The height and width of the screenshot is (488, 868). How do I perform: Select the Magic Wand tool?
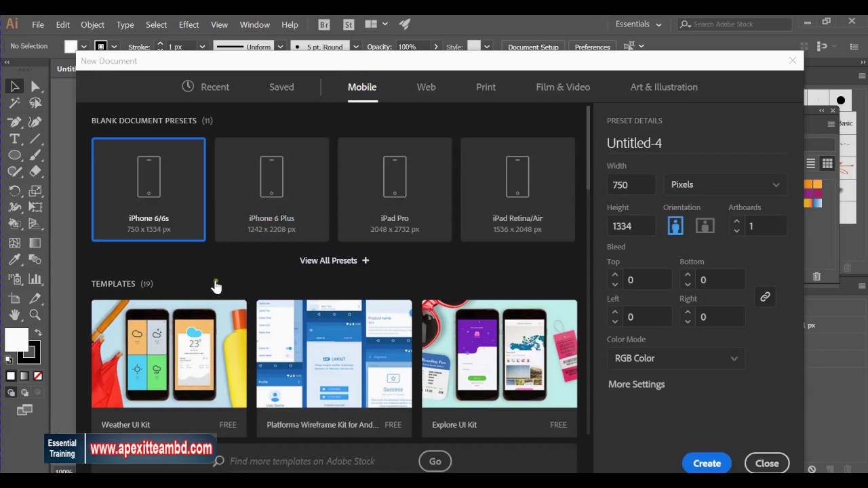14,104
